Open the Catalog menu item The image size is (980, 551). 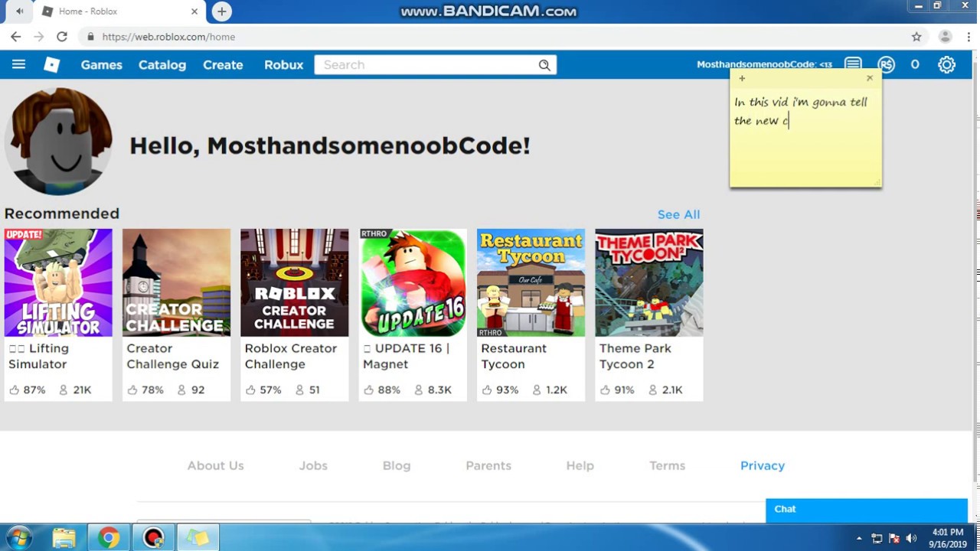(162, 65)
